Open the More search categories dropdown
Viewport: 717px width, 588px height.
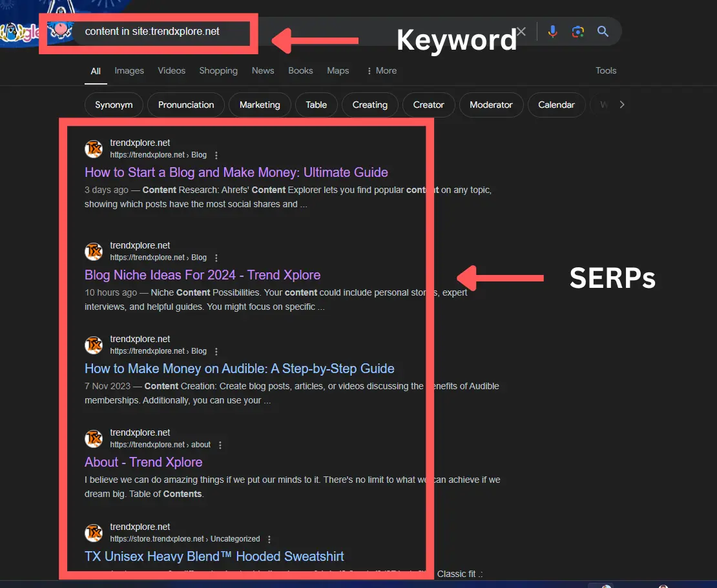click(x=381, y=70)
